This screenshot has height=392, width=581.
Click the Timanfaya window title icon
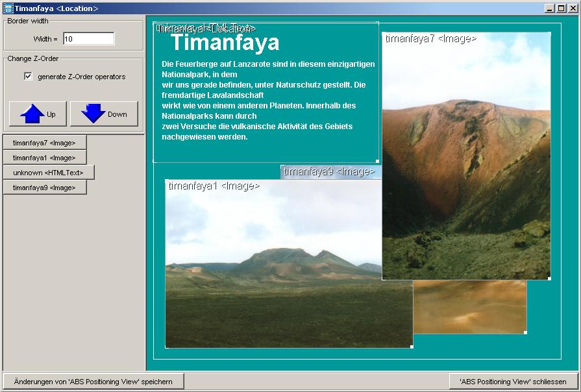8,8
